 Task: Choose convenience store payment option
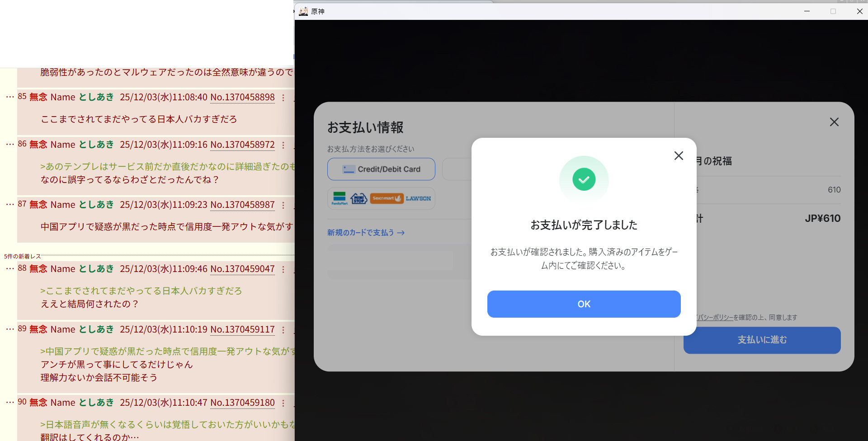[x=381, y=198]
